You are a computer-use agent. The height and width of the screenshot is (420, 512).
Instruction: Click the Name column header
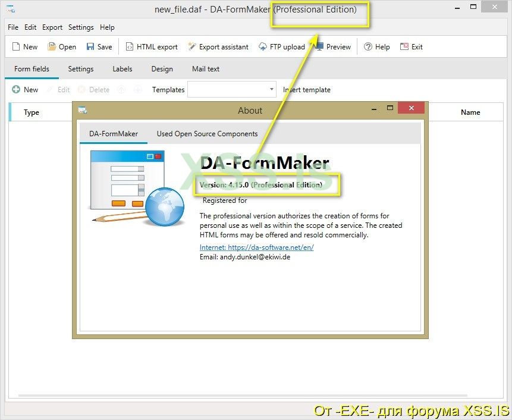coord(470,112)
